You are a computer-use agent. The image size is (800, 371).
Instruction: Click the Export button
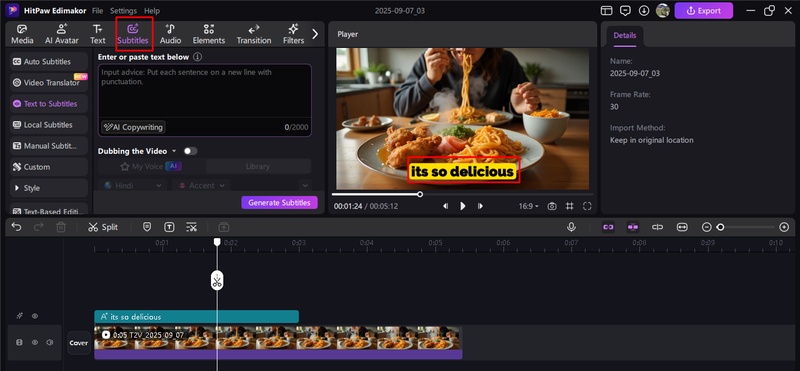pos(704,11)
